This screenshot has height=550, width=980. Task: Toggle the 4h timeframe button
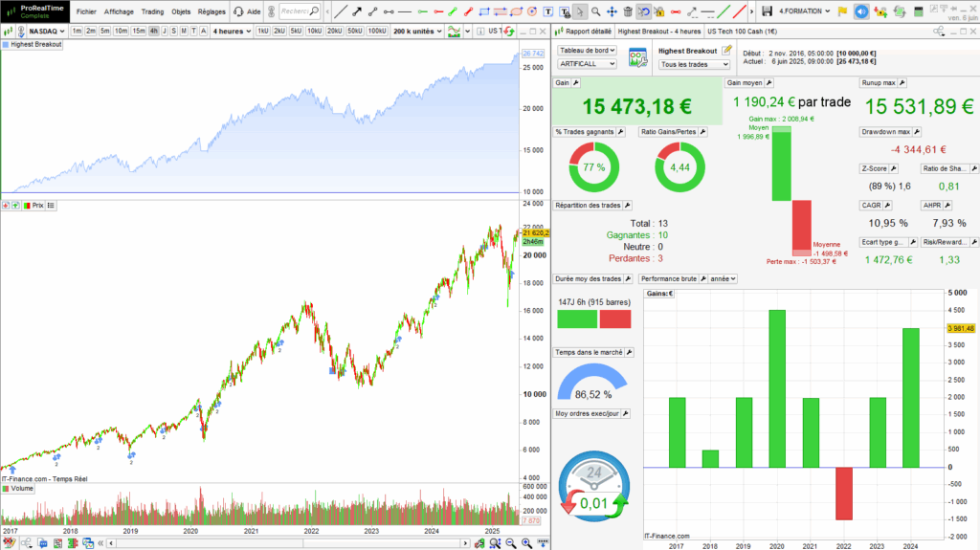click(x=154, y=32)
